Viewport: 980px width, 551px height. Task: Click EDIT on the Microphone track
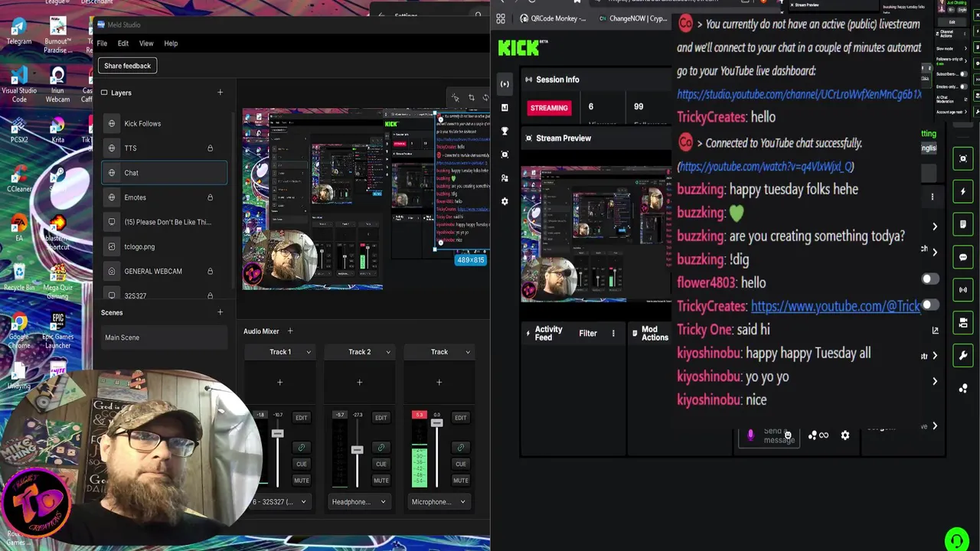[460, 418]
